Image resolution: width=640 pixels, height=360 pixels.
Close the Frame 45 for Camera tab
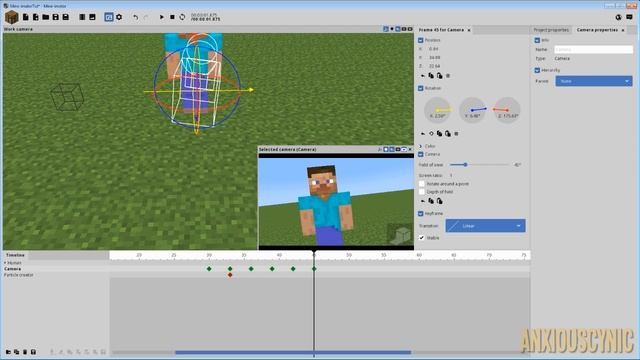click(469, 30)
